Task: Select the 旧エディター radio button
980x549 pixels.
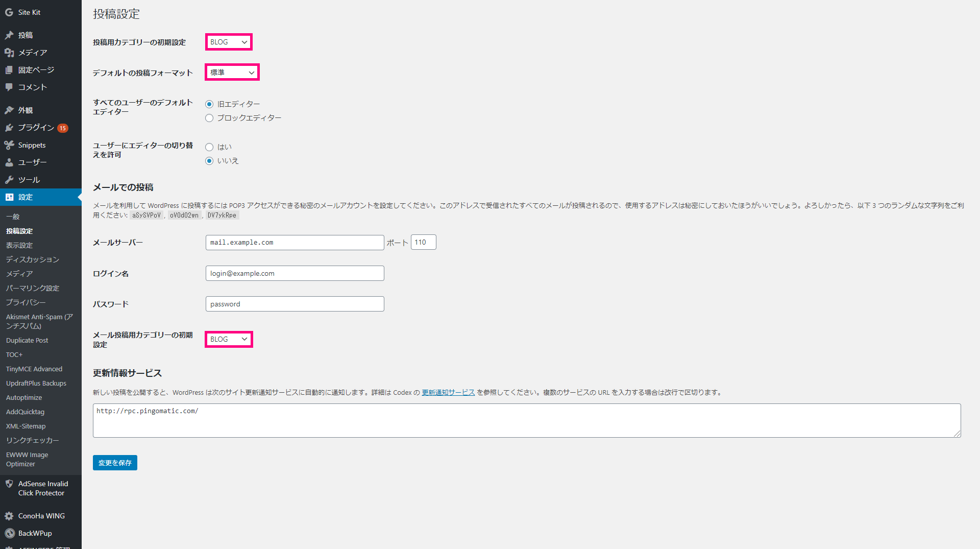Action: [209, 104]
